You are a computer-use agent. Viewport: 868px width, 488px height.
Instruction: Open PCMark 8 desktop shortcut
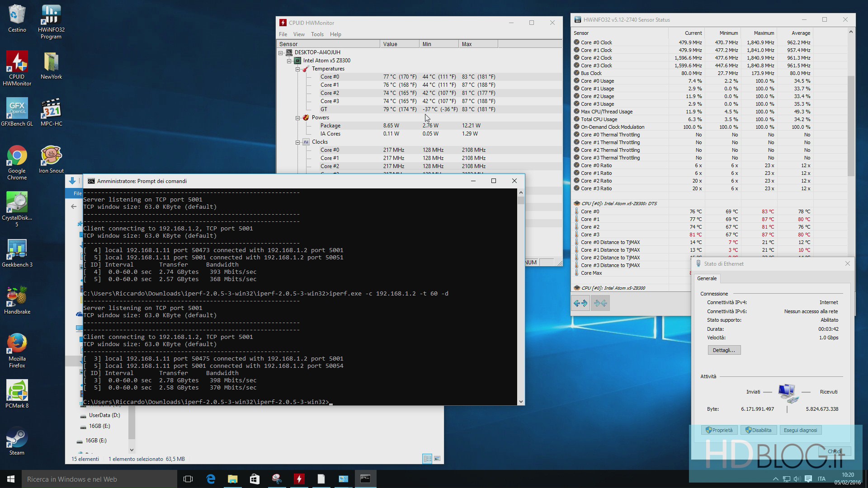[x=17, y=394]
